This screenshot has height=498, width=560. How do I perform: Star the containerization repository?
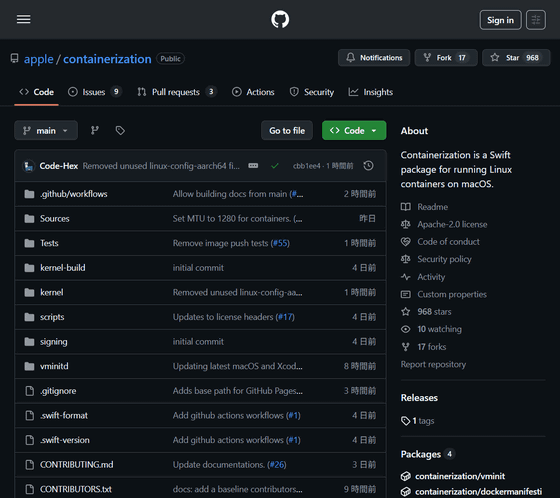point(516,58)
